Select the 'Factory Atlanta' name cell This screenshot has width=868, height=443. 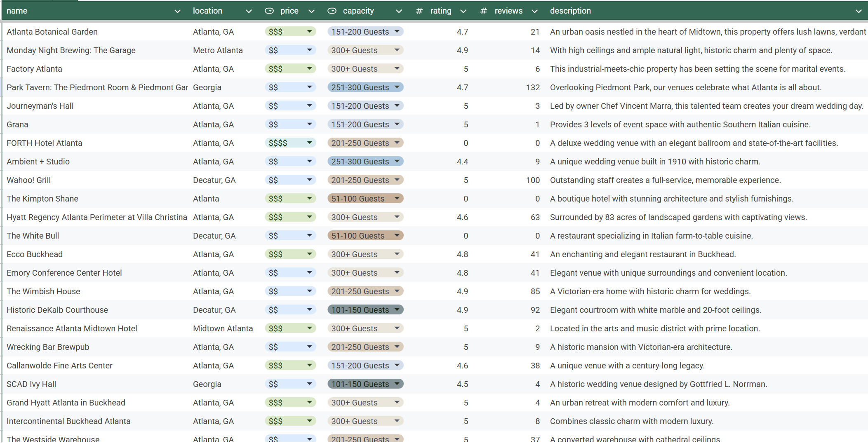pyautogui.click(x=96, y=69)
